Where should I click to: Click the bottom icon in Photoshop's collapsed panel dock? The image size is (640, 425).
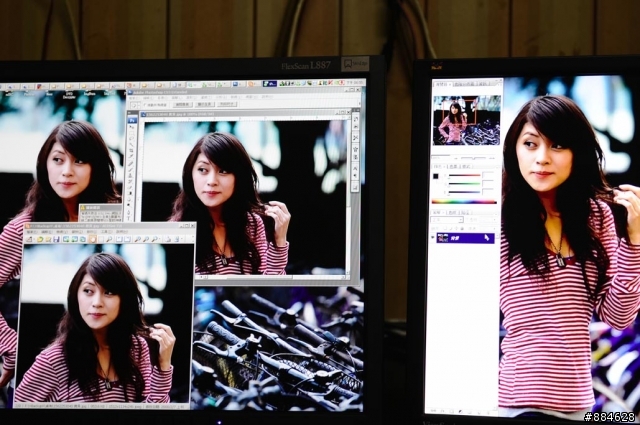355,188
